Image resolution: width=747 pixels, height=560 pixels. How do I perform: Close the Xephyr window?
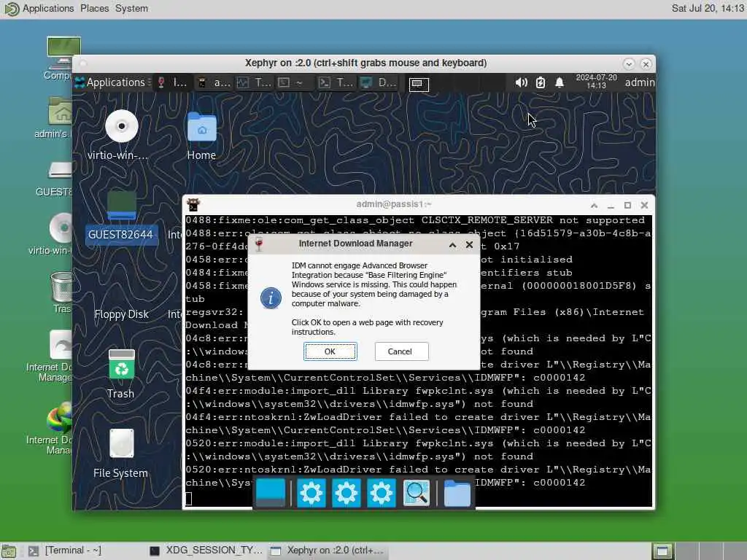[646, 64]
